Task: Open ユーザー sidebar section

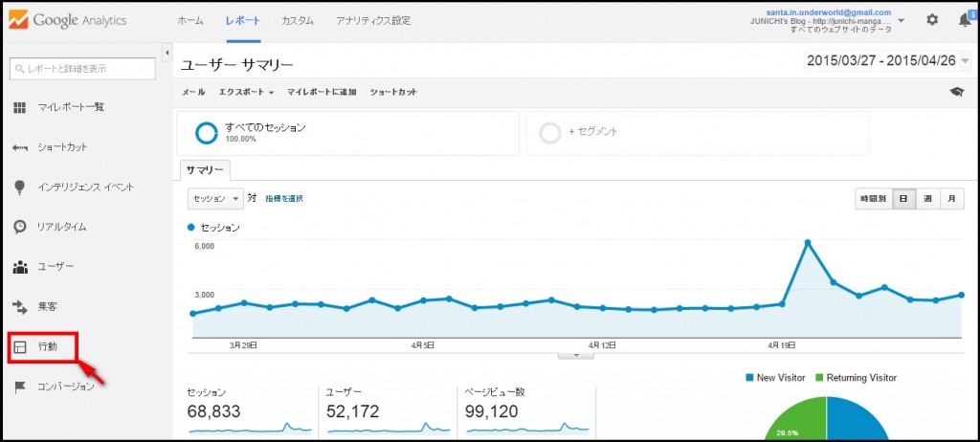Action: point(55,267)
